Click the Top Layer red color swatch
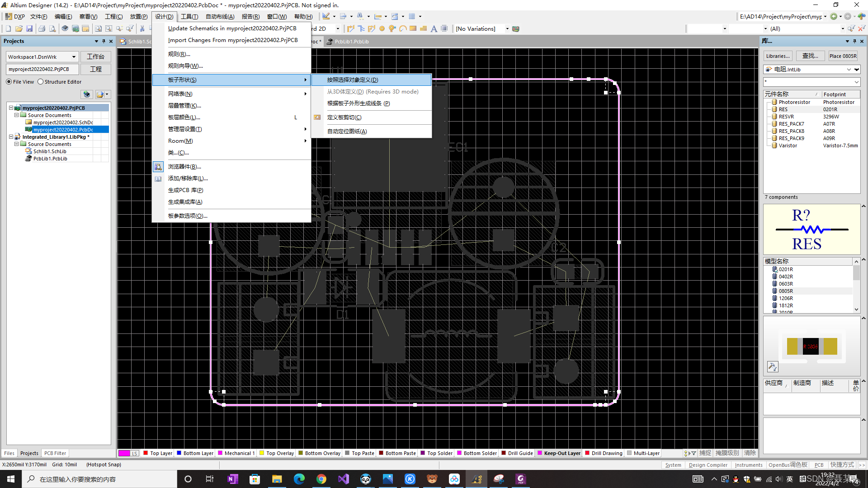The image size is (868, 488). pos(146,453)
